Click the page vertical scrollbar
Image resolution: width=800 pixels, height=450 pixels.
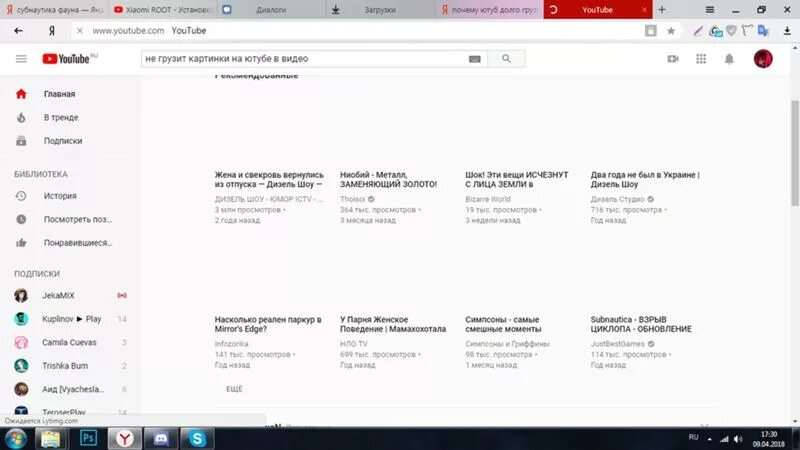pyautogui.click(x=795, y=153)
